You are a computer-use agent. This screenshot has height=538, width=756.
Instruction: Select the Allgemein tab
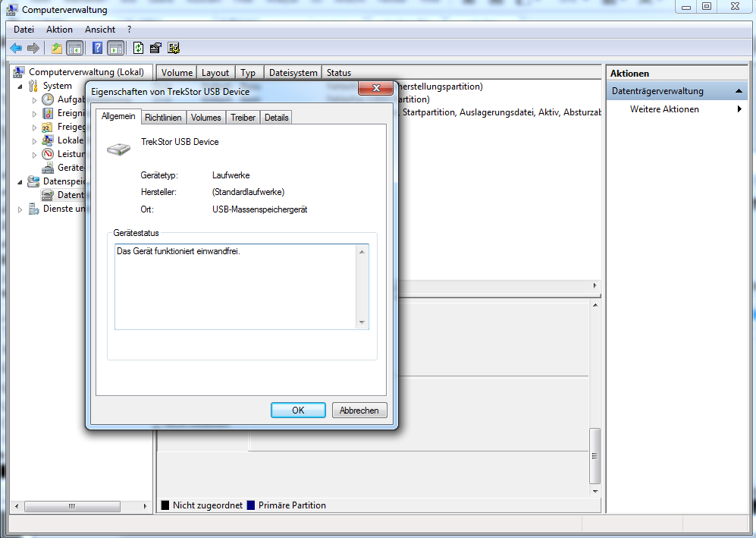[x=118, y=116]
